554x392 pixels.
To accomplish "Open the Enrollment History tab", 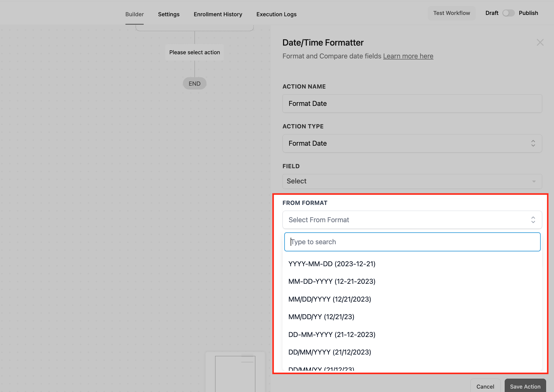I will click(x=218, y=14).
